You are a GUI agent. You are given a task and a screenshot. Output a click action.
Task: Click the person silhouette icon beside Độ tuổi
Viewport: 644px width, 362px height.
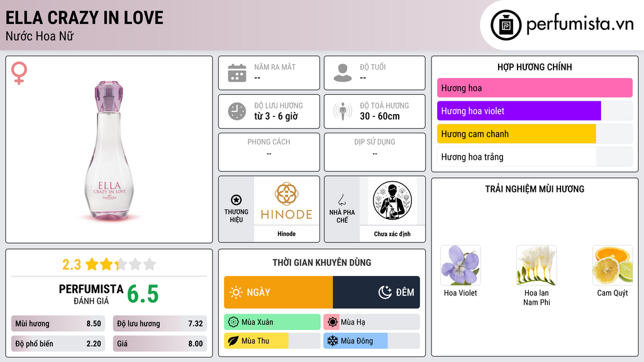click(x=343, y=73)
